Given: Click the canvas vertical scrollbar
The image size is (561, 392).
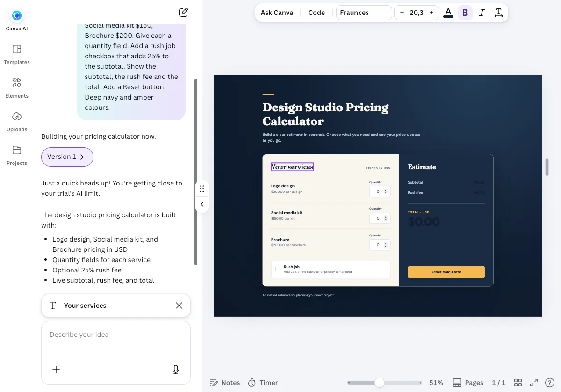Looking at the screenshot, I should pyautogui.click(x=547, y=167).
